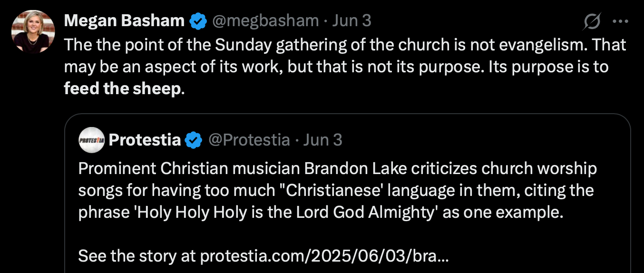644x273 pixels.
Task: Click Megan Basham's blue verified badge
Action: click(198, 21)
